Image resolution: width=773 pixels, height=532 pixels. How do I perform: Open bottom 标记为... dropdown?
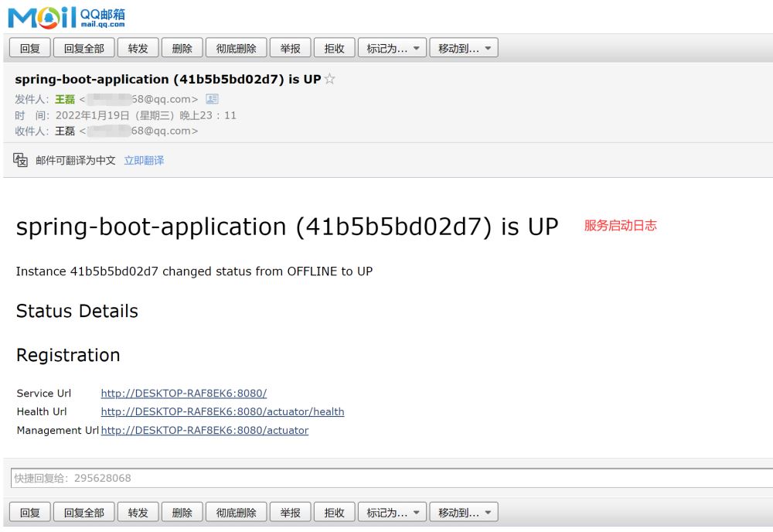[x=392, y=512]
